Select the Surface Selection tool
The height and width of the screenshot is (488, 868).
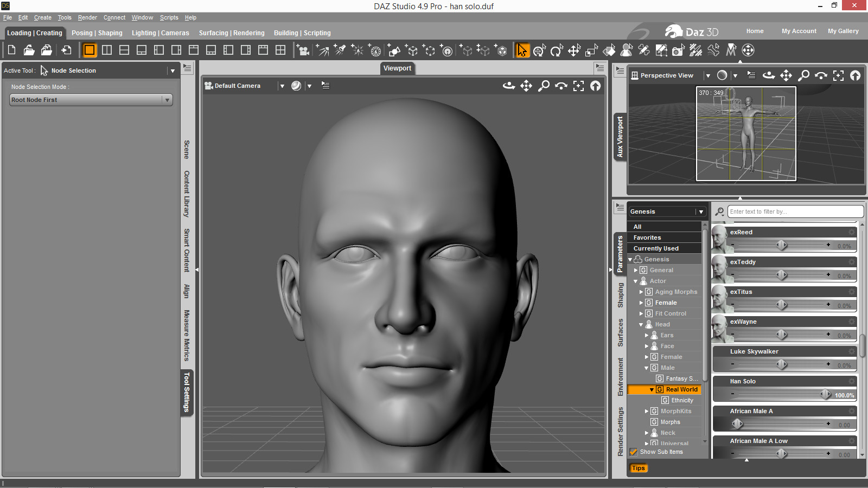pyautogui.click(x=609, y=50)
